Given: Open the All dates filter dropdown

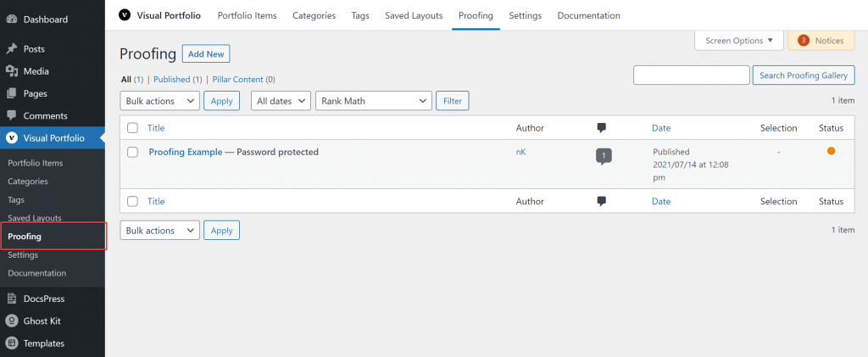Looking at the screenshot, I should pos(281,101).
